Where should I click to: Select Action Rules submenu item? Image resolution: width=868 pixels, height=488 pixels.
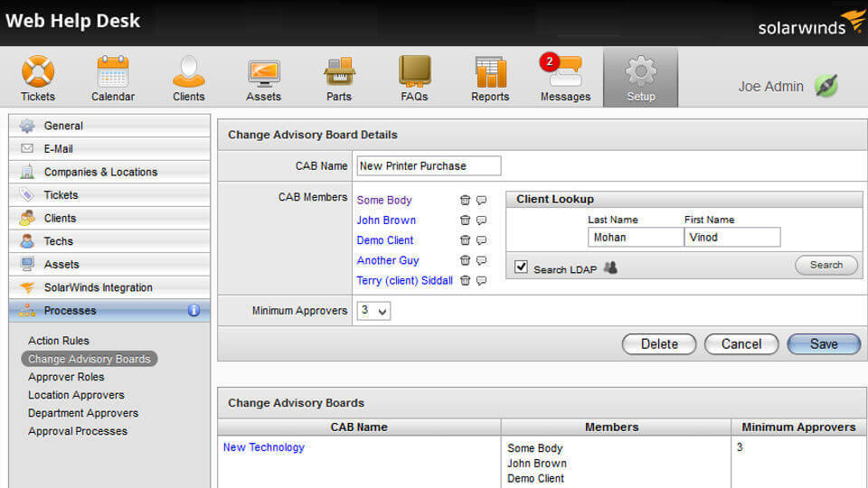pos(59,341)
